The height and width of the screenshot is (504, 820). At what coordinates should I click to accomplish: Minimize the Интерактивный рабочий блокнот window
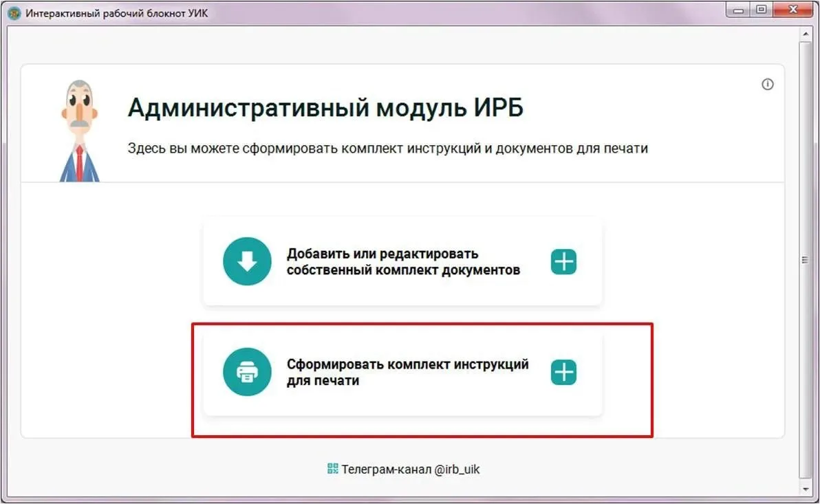(x=738, y=10)
